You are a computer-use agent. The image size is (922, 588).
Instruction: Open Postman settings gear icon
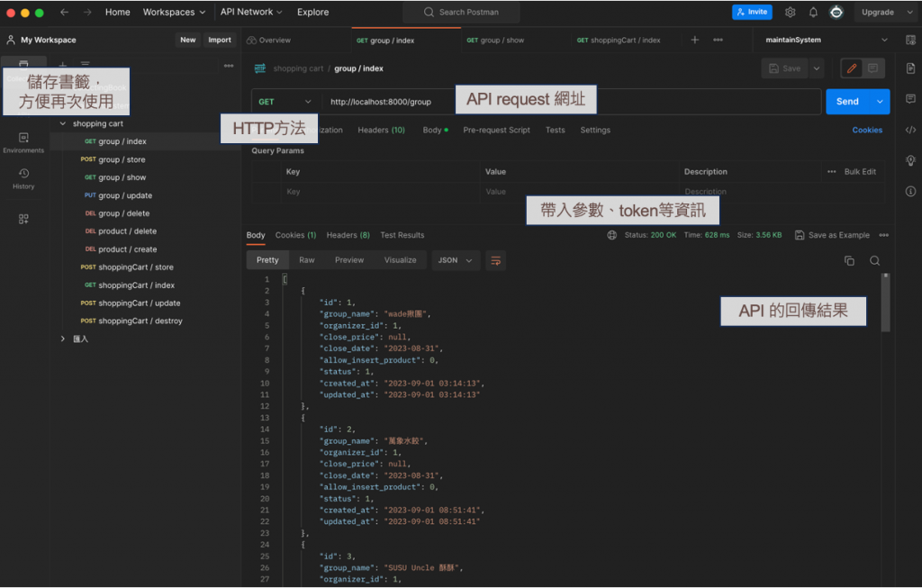click(790, 13)
